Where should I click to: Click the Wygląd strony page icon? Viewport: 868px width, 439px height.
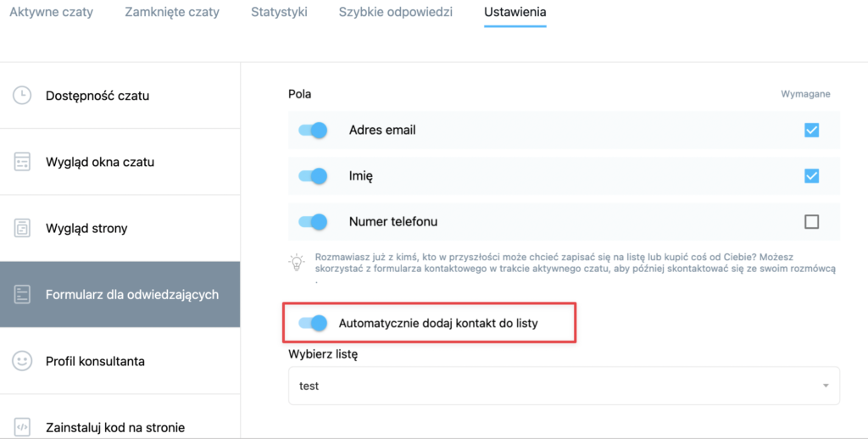click(x=22, y=228)
